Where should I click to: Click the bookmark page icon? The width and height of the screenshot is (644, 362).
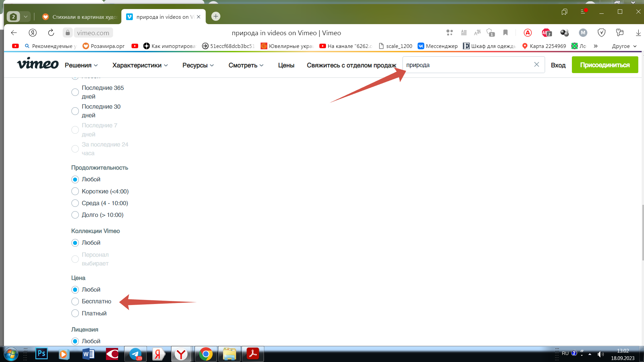click(505, 33)
